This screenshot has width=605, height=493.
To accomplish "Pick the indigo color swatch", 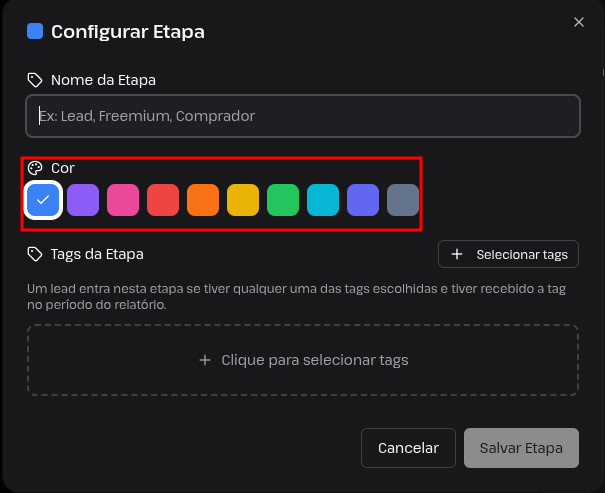I will 363,200.
